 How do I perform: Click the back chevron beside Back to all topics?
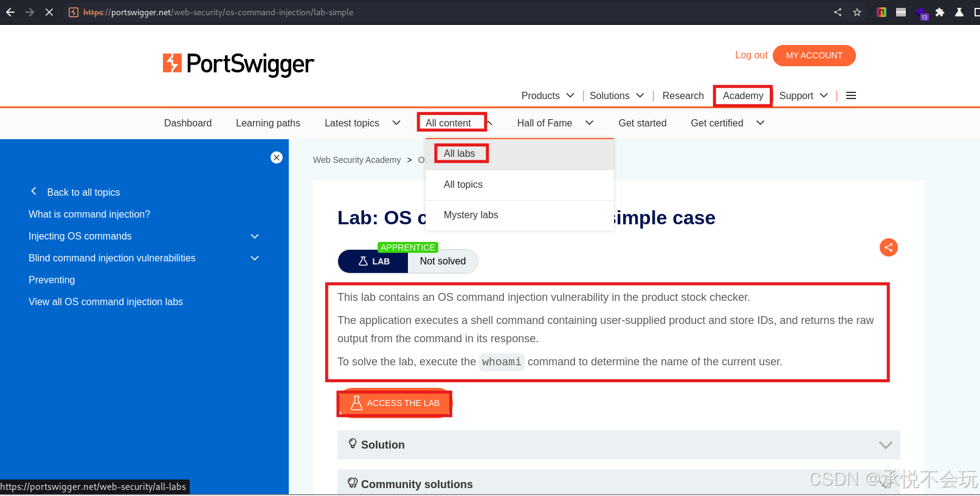pos(34,191)
